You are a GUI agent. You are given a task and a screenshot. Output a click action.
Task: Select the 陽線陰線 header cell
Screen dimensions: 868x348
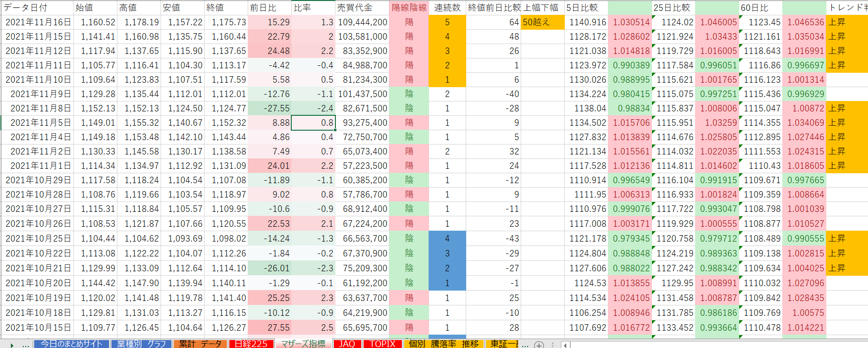click(409, 7)
